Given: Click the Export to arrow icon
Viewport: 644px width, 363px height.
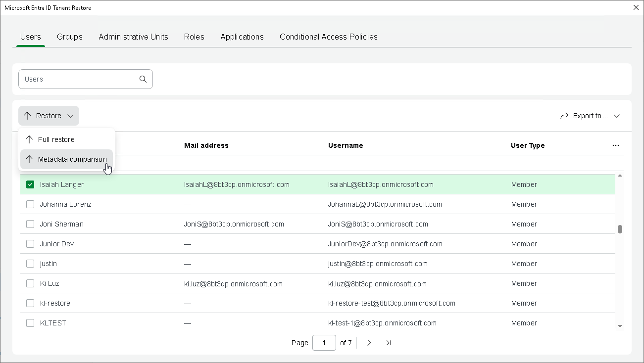Looking at the screenshot, I should click(x=564, y=116).
